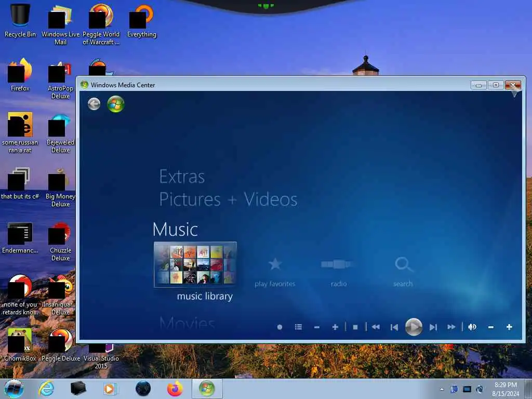Open the Windows Start menu orb
532x399 pixels.
click(x=14, y=389)
